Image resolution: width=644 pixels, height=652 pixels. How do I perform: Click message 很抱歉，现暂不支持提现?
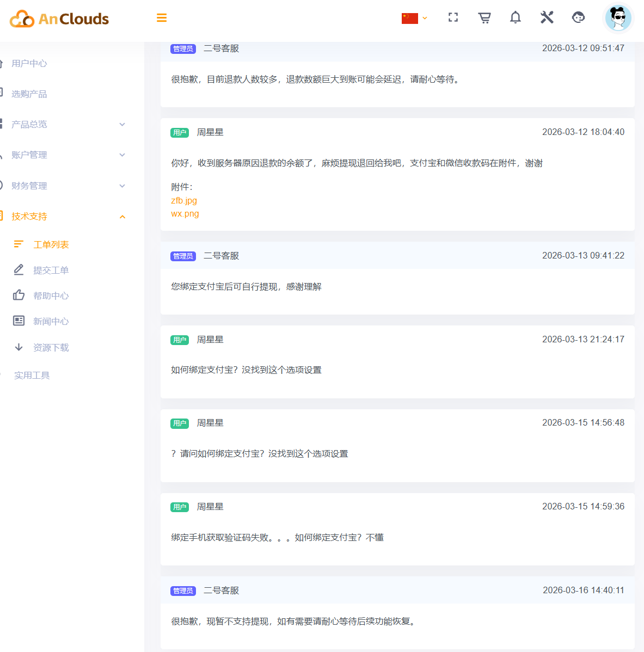point(295,621)
